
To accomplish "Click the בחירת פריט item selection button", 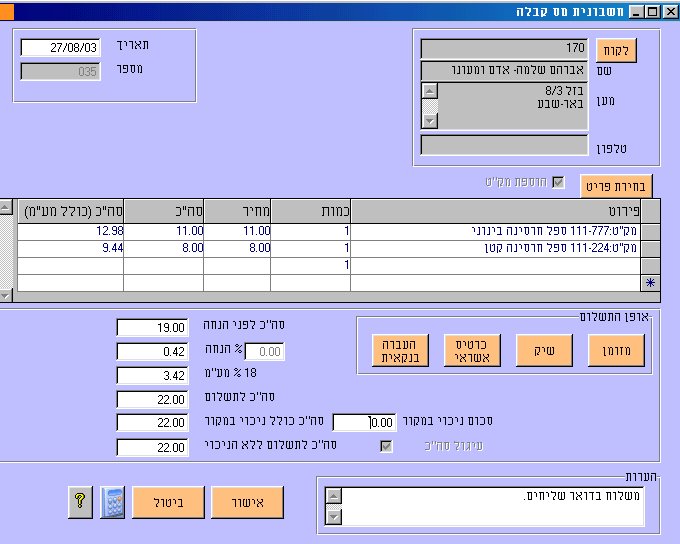I will pyautogui.click(x=616, y=187).
